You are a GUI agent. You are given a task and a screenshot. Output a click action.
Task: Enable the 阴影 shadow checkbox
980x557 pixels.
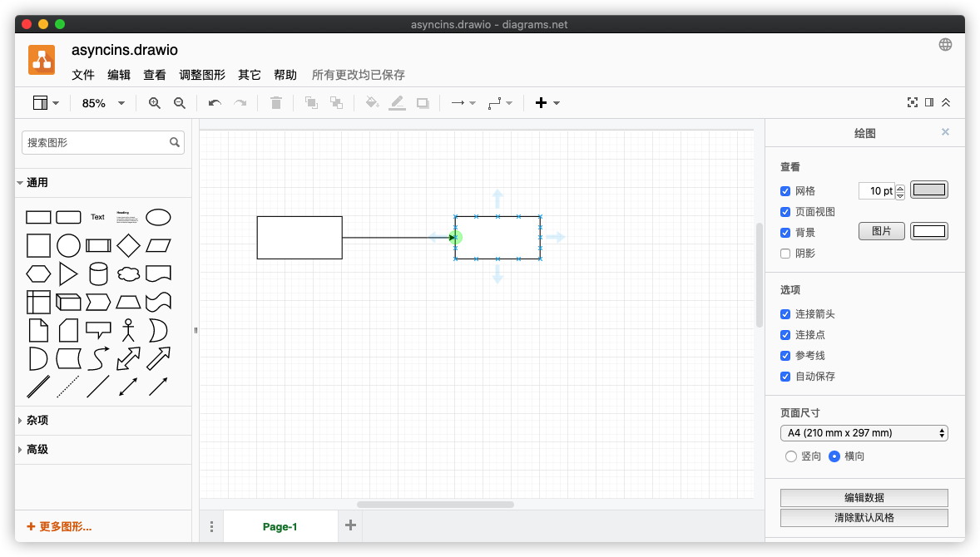(x=785, y=254)
